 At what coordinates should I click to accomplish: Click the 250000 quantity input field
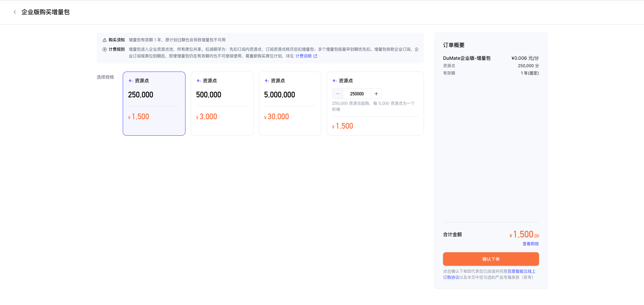click(x=357, y=94)
